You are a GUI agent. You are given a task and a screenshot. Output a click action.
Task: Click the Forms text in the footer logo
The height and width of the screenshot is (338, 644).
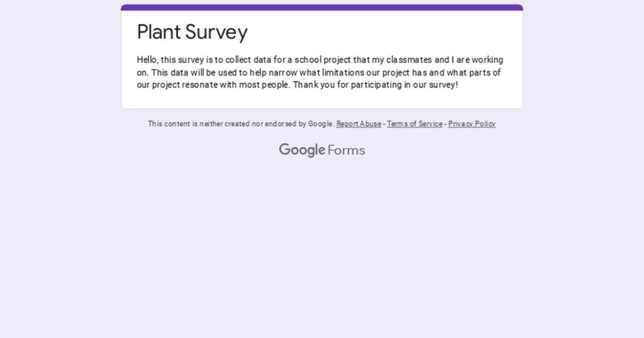(347, 149)
